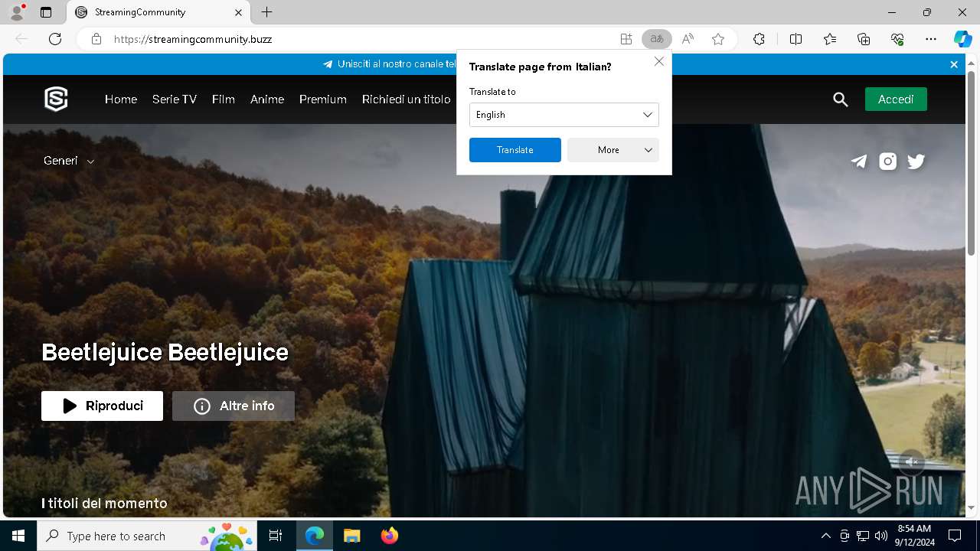
Task: Launch Firefox from the taskbar
Action: point(389,536)
